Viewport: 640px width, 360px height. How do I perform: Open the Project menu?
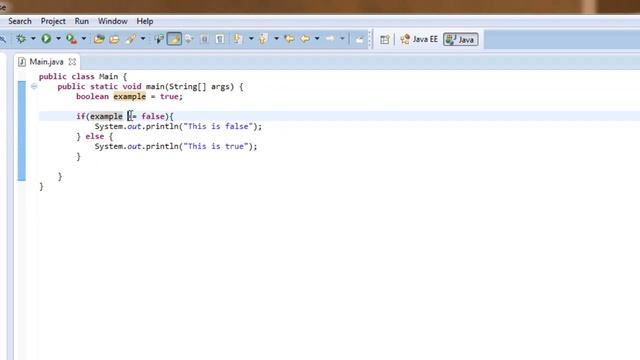pyautogui.click(x=53, y=21)
